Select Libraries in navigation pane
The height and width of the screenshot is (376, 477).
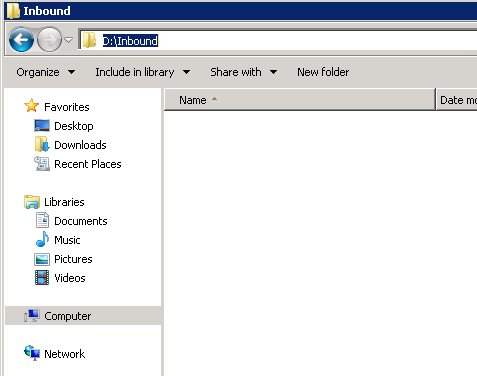pyautogui.click(x=64, y=202)
